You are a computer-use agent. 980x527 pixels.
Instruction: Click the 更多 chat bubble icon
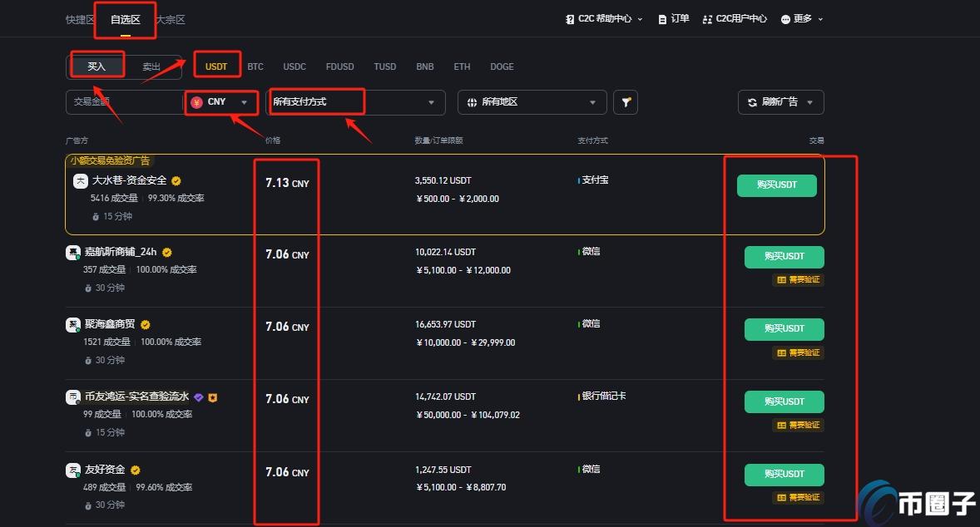(x=784, y=18)
